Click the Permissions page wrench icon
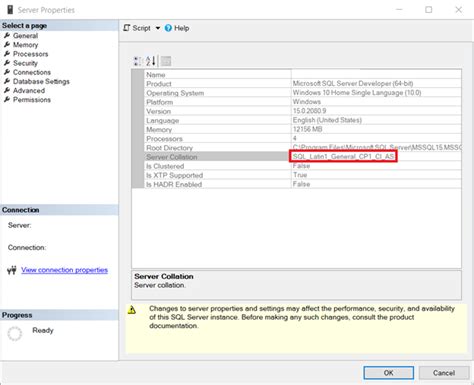 pos(7,99)
